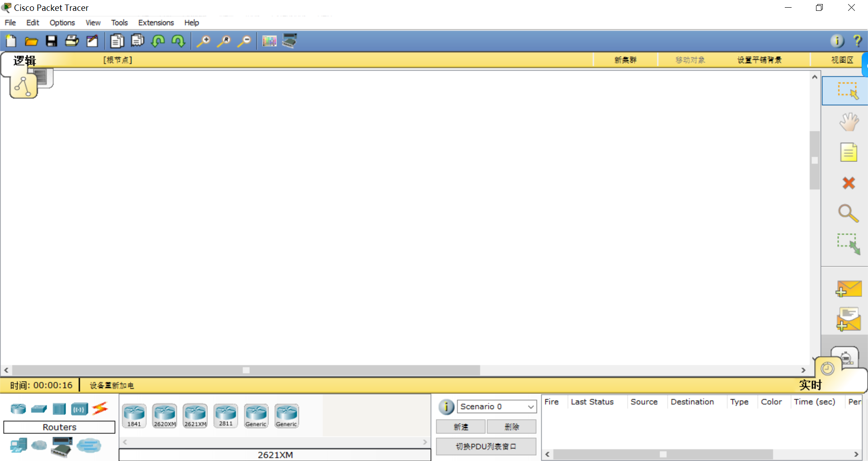Viewport: 868px width, 461px height.
Task: Click the [根节点] label
Action: click(118, 60)
